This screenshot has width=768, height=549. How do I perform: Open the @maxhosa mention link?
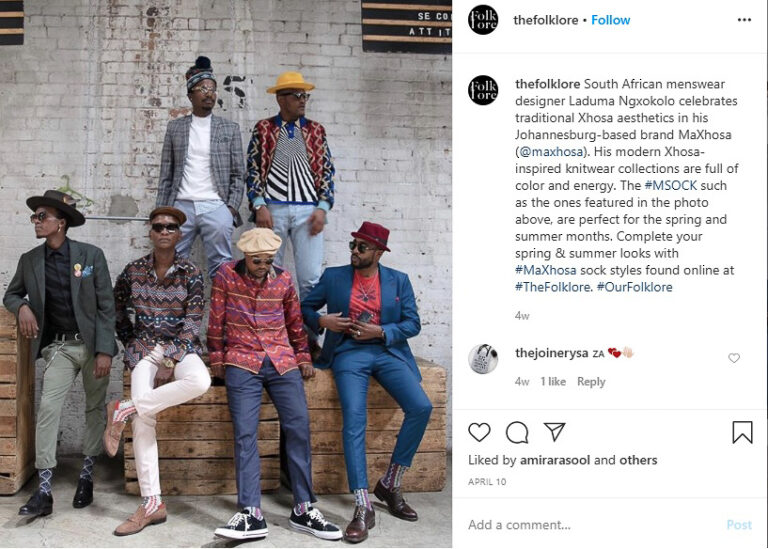coord(551,152)
